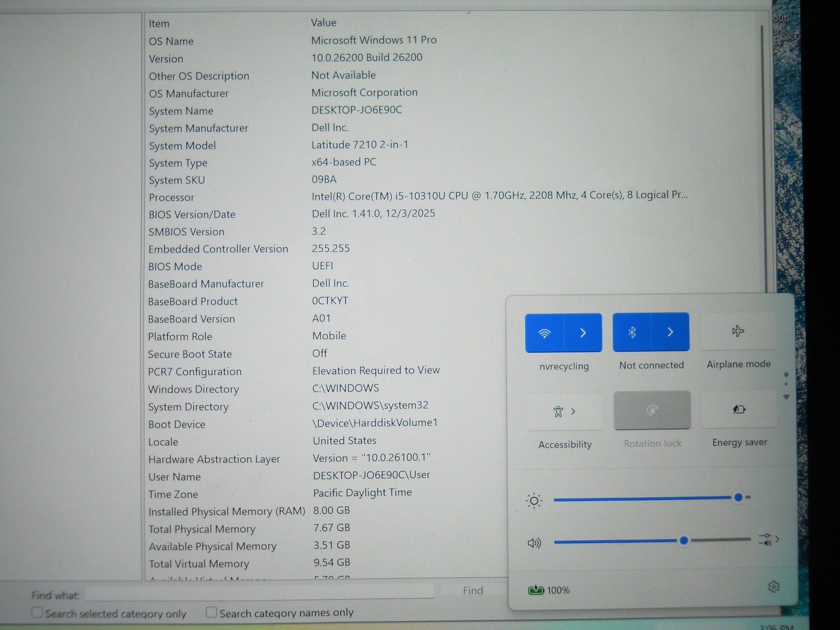The image size is (840, 630).
Task: Toggle Energy saver tile
Action: point(739,409)
